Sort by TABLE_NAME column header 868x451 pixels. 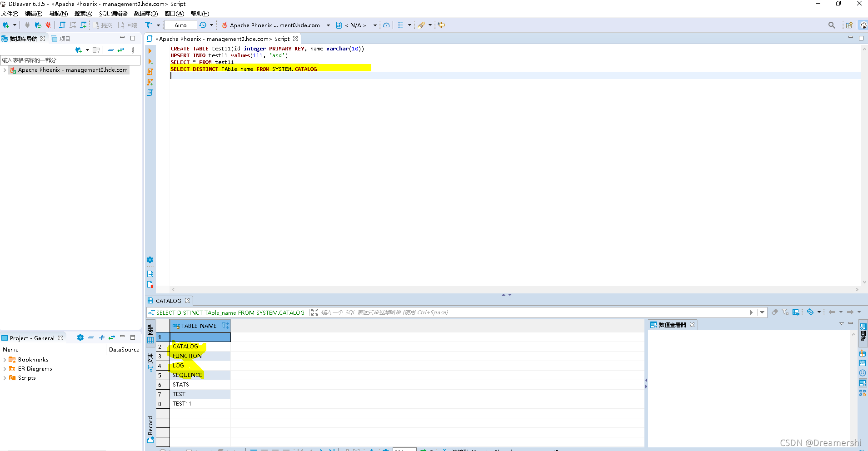point(200,326)
